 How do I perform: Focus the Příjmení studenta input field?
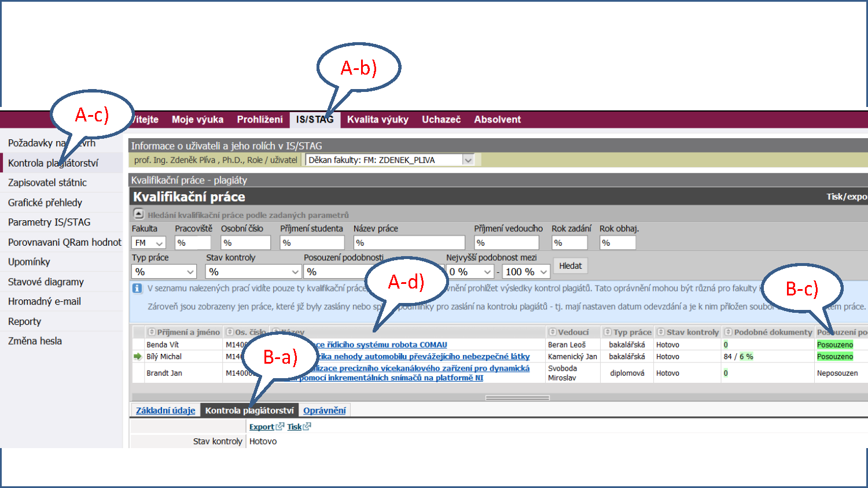click(x=312, y=243)
